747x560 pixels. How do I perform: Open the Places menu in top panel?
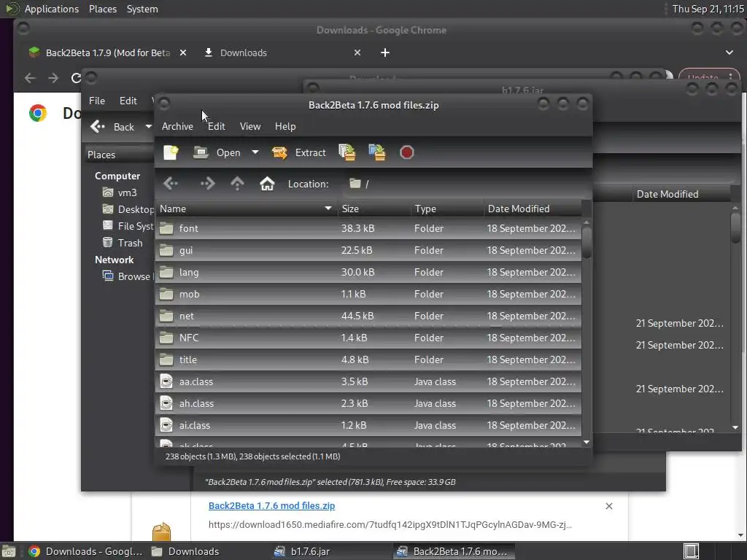[102, 9]
